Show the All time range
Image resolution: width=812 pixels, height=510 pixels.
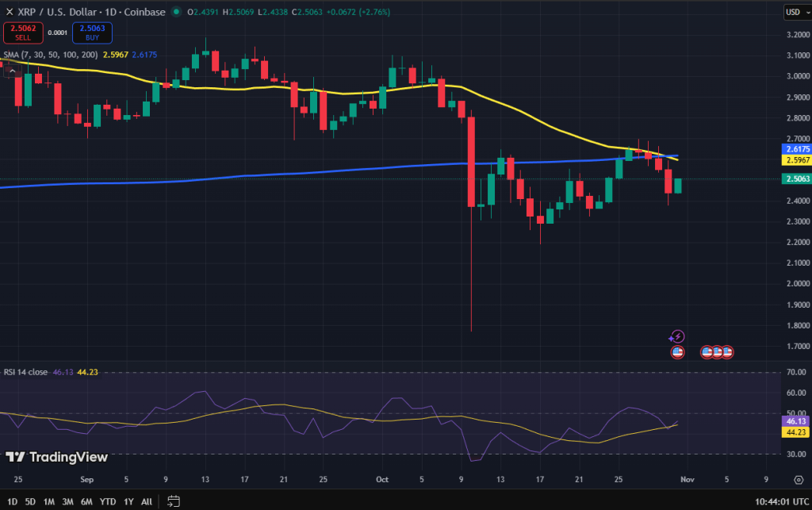click(x=147, y=501)
